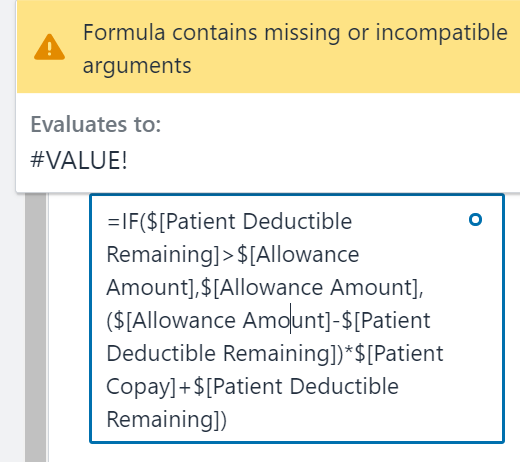Click the "*" operator in the formula

[x=349, y=351]
